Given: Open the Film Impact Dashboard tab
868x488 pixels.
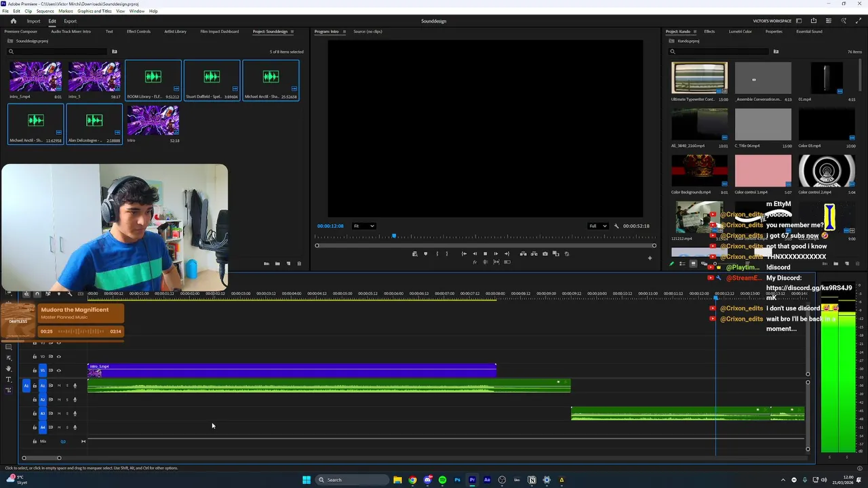Looking at the screenshot, I should (219, 31).
